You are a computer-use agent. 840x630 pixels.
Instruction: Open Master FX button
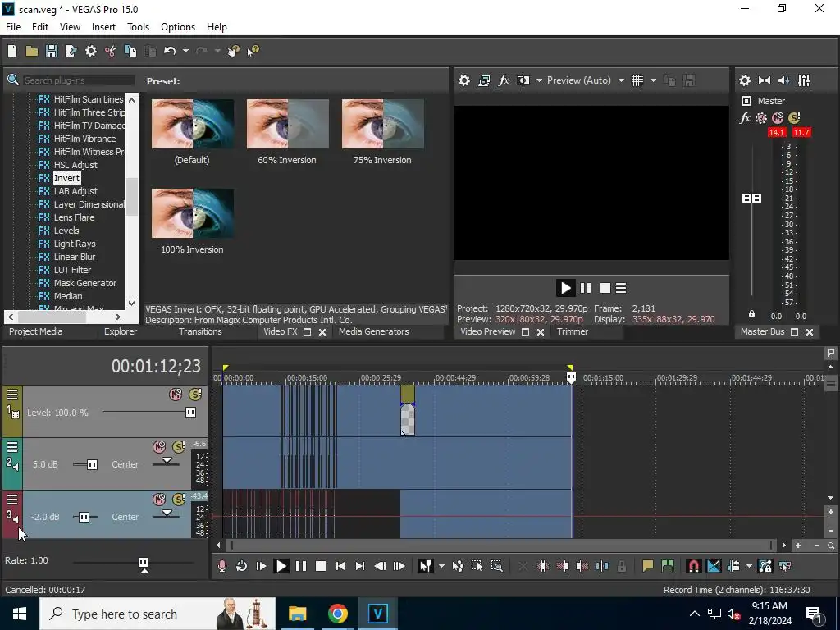pos(745,118)
